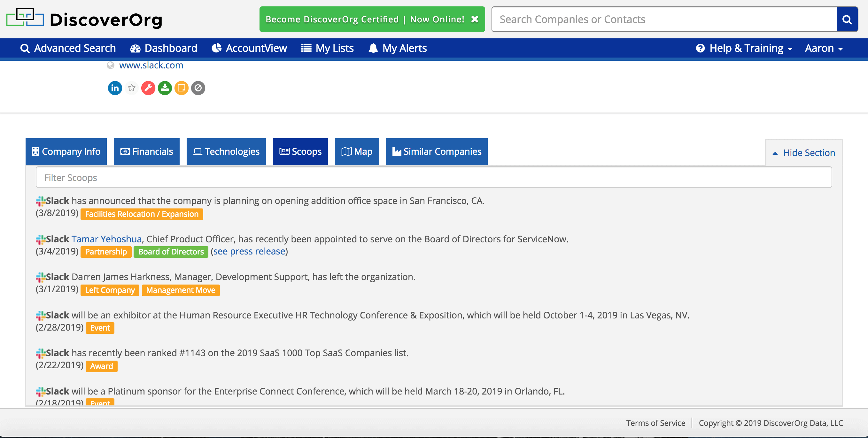Click the Filter Scoops input field
Viewport: 868px width, 438px height.
(434, 177)
